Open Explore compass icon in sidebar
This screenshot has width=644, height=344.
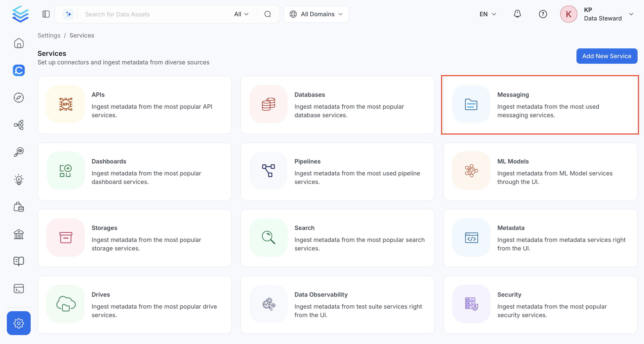point(19,97)
